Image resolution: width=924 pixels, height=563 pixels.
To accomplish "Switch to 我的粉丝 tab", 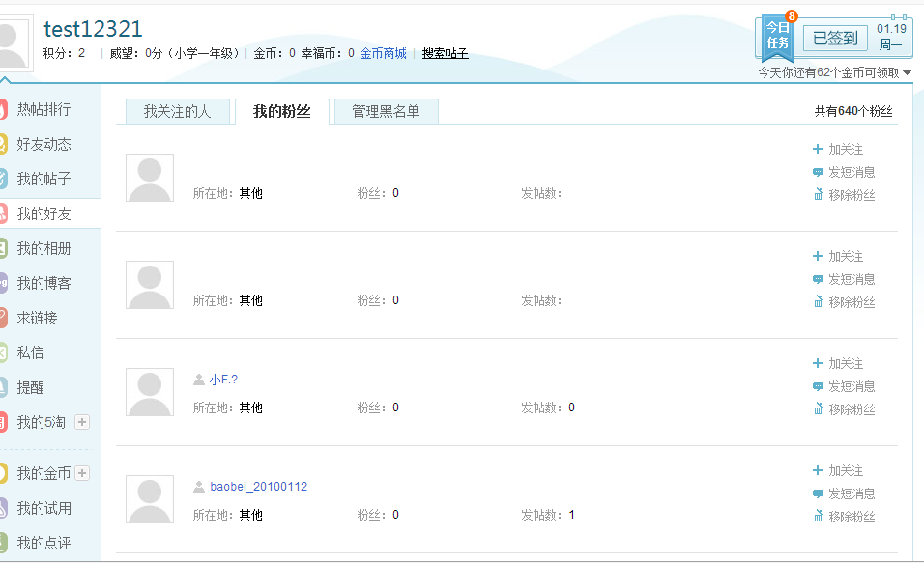I will 281,111.
